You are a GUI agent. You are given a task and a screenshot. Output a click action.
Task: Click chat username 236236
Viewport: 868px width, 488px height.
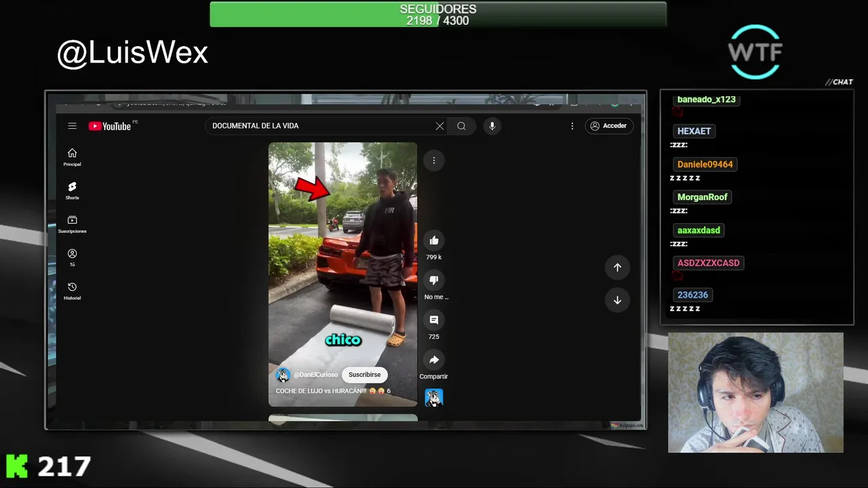pyautogui.click(x=692, y=295)
